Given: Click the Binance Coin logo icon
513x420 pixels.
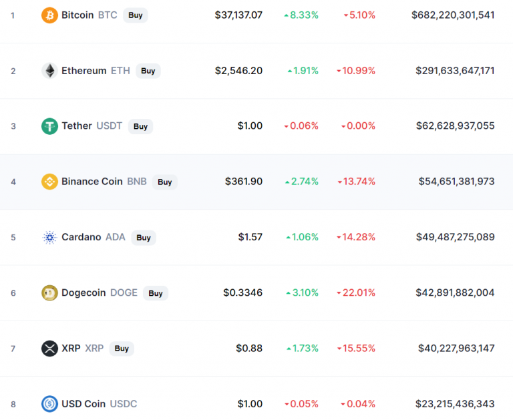Looking at the screenshot, I should pyautogui.click(x=49, y=182).
